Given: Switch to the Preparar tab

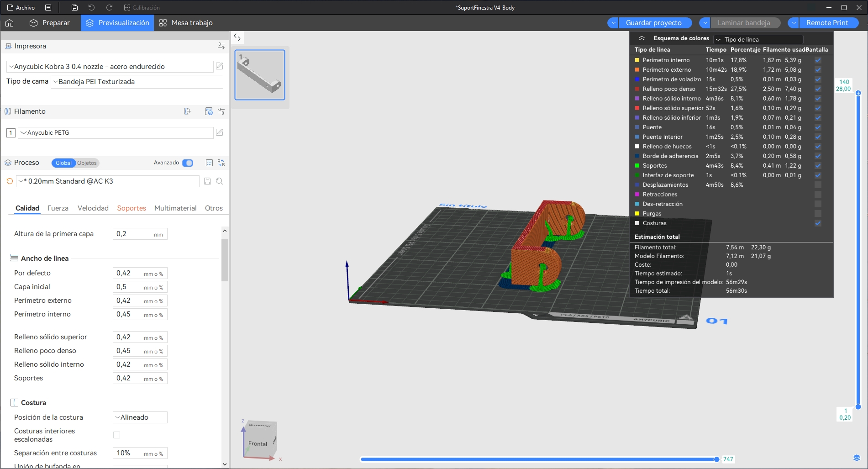Looking at the screenshot, I should coord(50,23).
